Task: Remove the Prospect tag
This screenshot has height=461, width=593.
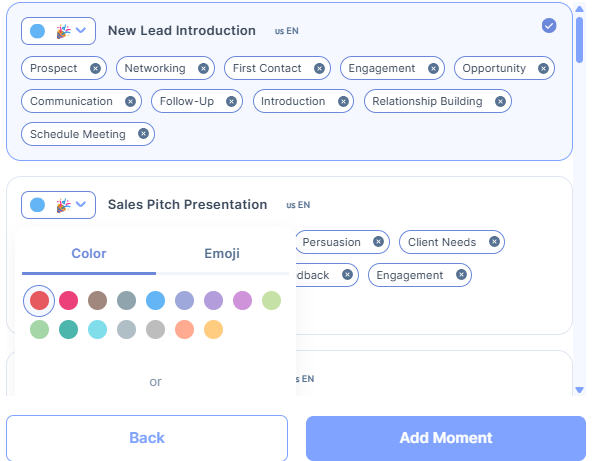Action: point(95,68)
